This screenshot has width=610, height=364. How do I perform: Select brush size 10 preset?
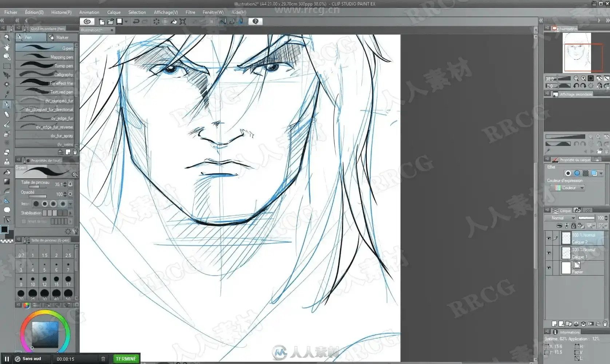(x=33, y=281)
